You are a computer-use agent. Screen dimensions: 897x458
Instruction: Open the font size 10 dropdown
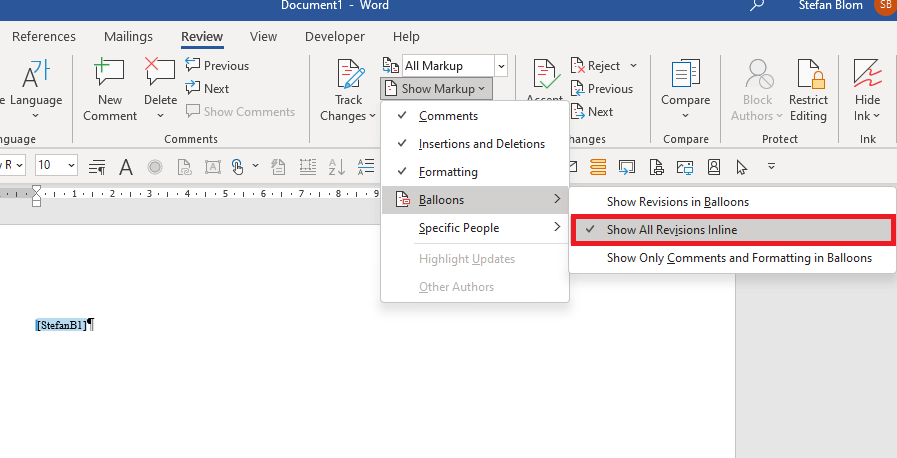[72, 166]
